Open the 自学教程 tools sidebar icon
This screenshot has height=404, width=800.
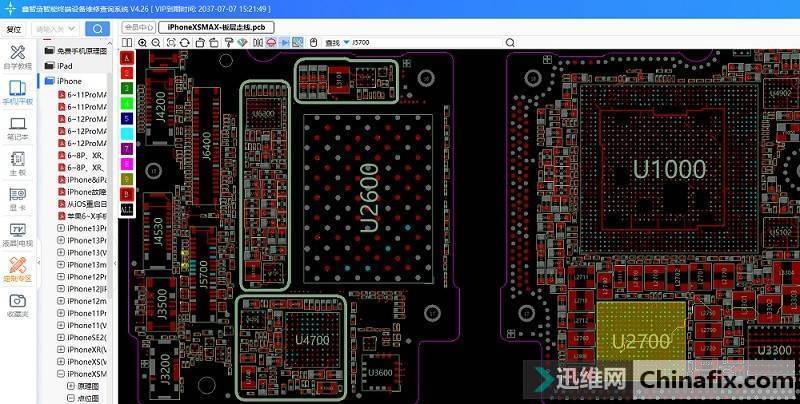17,56
